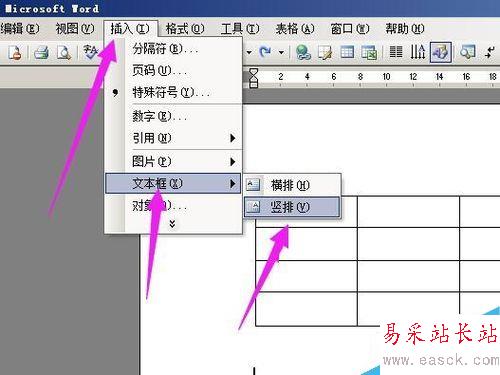This screenshot has height=375, width=500.
Task: Open the 工具(T) menu
Action: click(240, 29)
